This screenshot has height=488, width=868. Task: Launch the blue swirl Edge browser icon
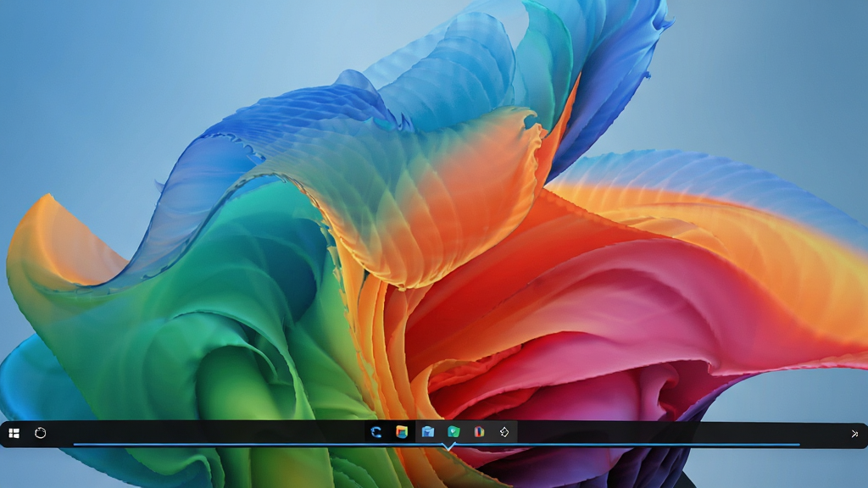tap(376, 432)
